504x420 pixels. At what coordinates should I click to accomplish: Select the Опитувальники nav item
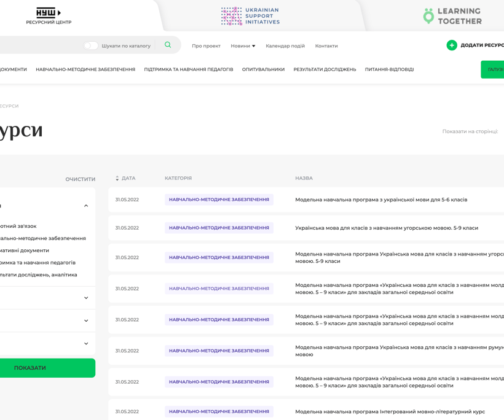coord(263,69)
